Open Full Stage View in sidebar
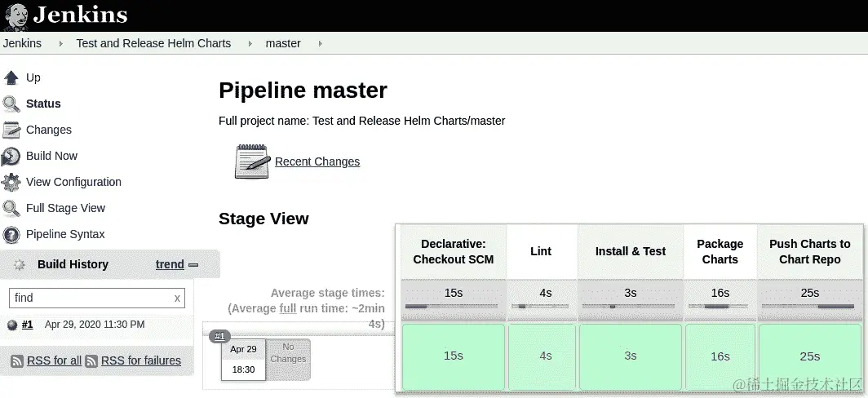The height and width of the screenshot is (398, 868). 65,208
